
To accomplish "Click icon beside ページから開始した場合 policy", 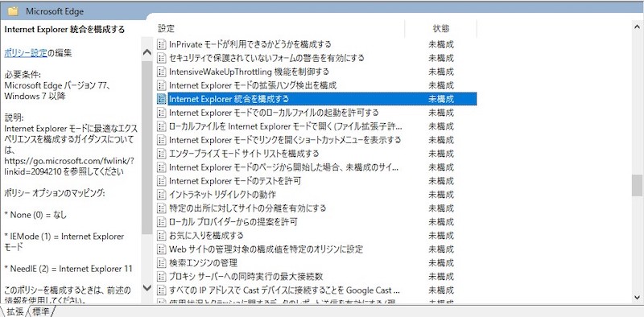I will click(162, 167).
